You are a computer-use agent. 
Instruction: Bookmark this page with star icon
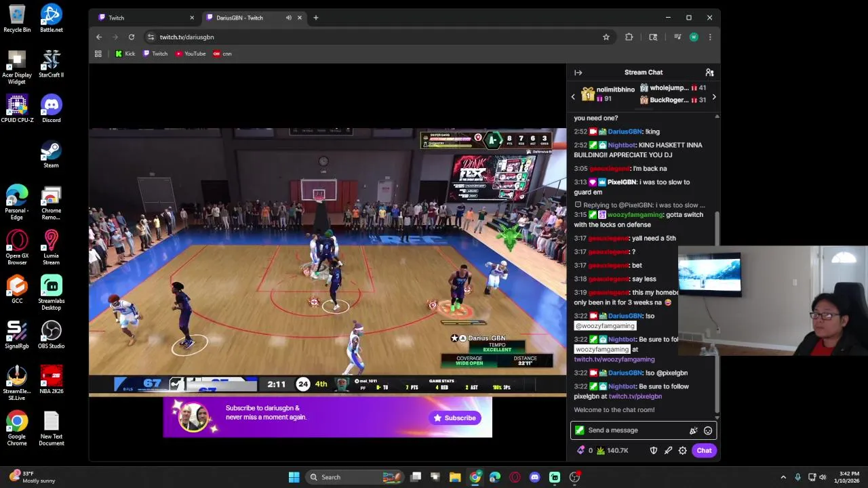[x=606, y=37]
